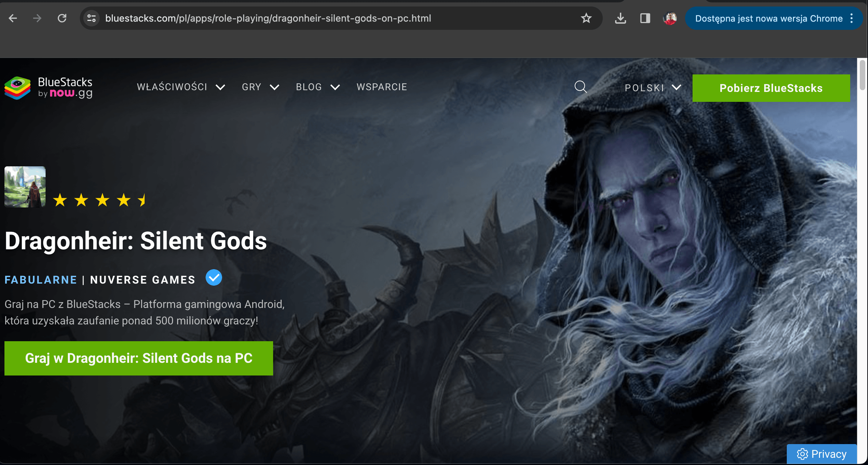The height and width of the screenshot is (465, 868).
Task: Click Graj w Dragonheir: Silent Gods na PC
Action: (x=139, y=358)
